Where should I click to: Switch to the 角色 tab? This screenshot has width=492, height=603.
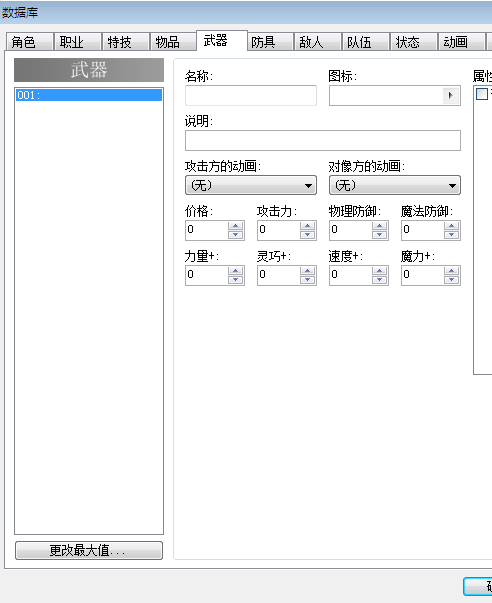tap(30, 42)
